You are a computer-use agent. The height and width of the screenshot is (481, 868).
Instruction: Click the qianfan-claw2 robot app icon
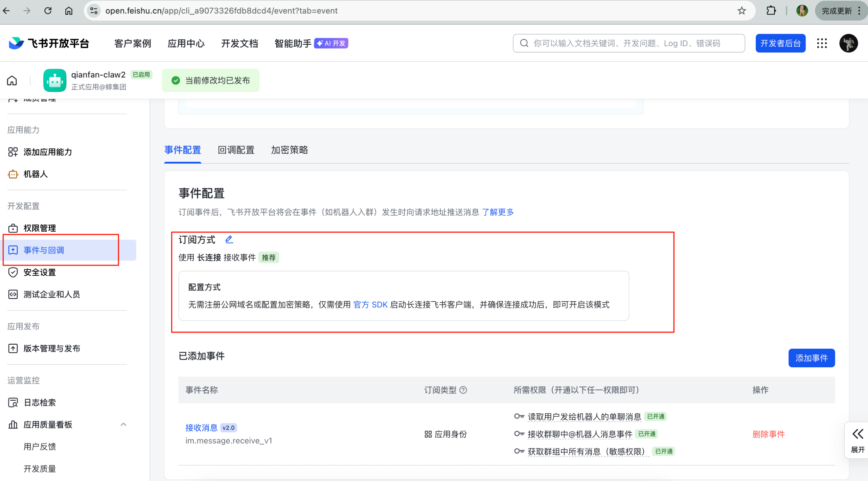click(55, 80)
